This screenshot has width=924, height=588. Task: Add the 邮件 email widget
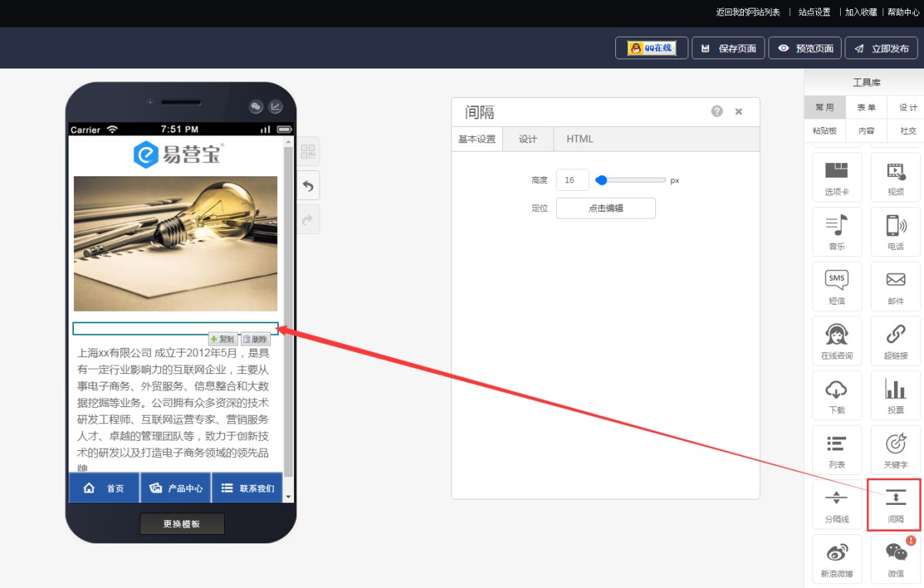click(x=896, y=286)
